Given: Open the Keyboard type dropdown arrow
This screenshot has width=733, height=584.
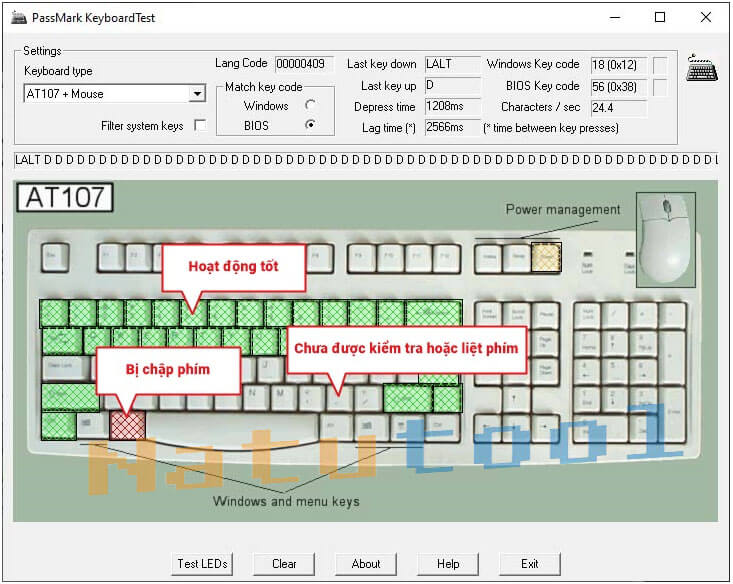Looking at the screenshot, I should [x=198, y=94].
